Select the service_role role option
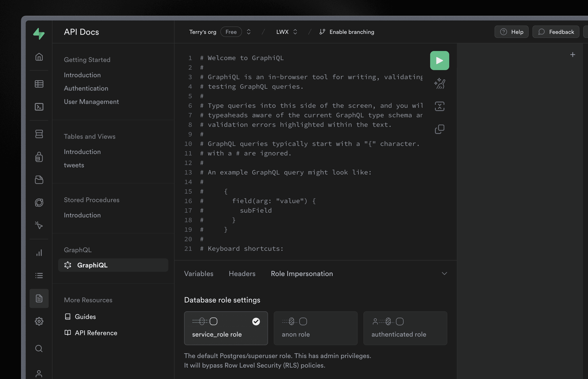This screenshot has height=379, width=588. [226, 328]
